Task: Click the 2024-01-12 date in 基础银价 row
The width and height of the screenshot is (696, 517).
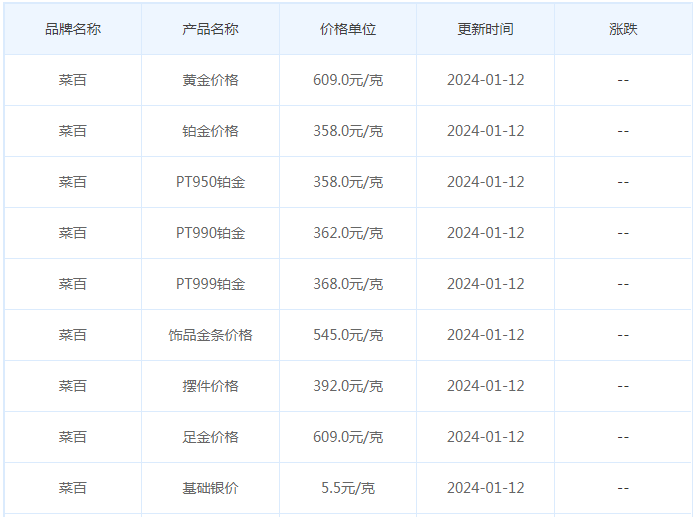Action: click(486, 489)
